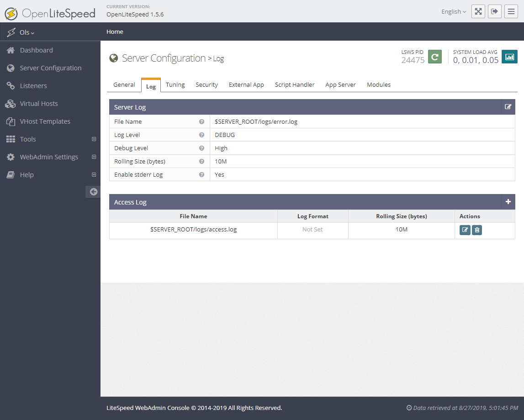This screenshot has width=524, height=420.
Task: Click the High debug level value
Action: point(221,148)
